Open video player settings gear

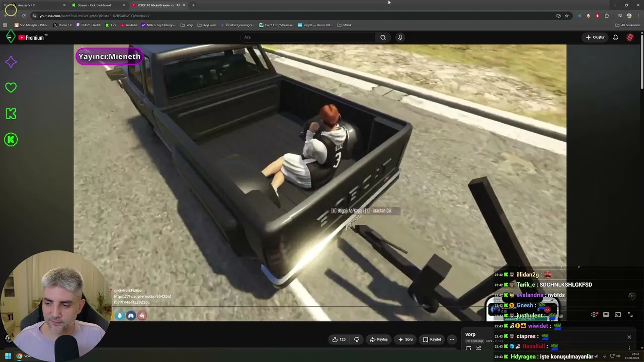[594, 315]
